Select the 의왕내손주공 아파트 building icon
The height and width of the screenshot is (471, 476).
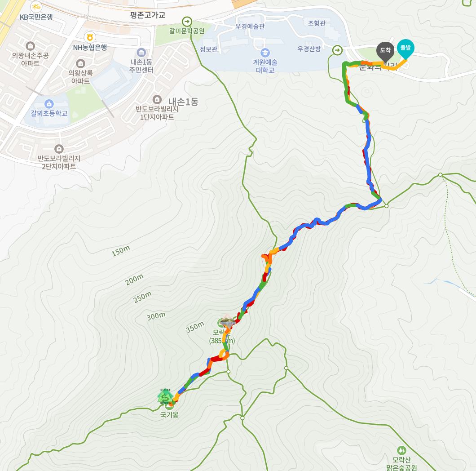(x=30, y=46)
